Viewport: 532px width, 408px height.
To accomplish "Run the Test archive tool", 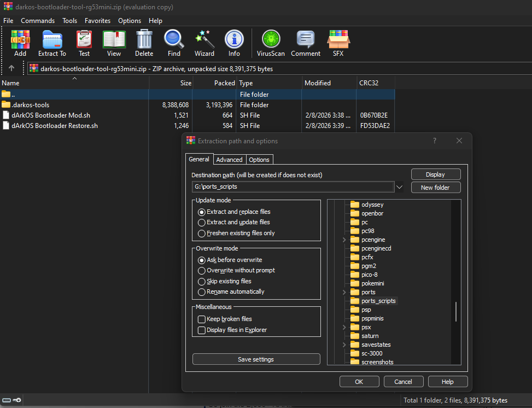I will pos(84,43).
